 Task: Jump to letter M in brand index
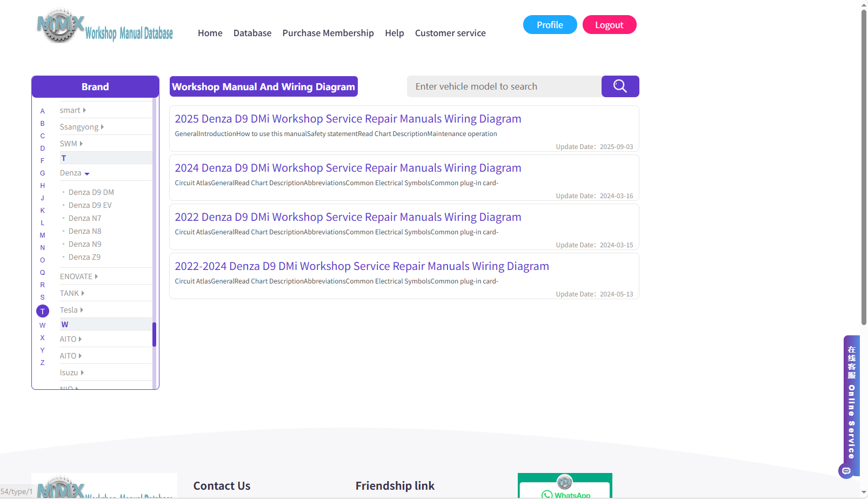(43, 235)
